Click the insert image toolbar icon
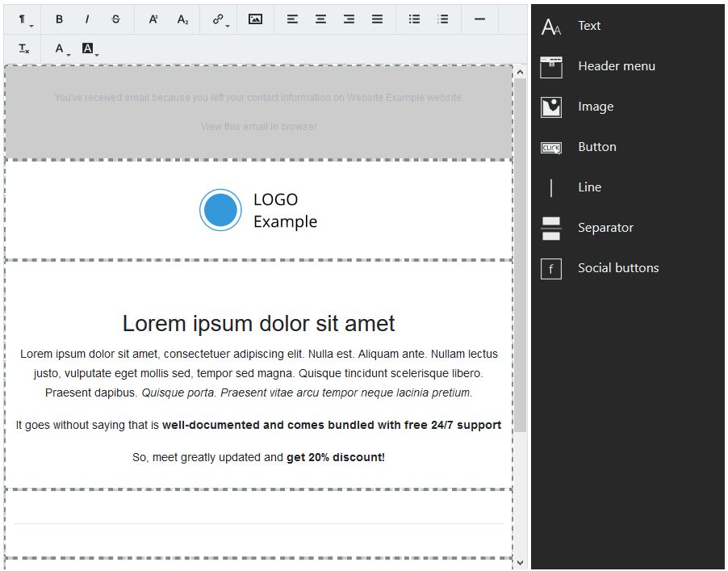The image size is (728, 571). (x=255, y=19)
